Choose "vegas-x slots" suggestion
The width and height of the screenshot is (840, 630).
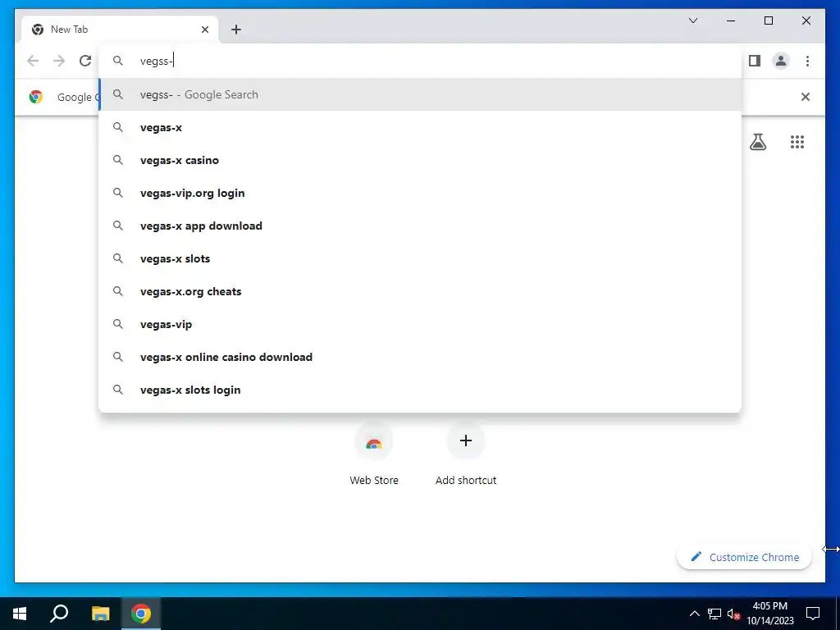(x=420, y=258)
